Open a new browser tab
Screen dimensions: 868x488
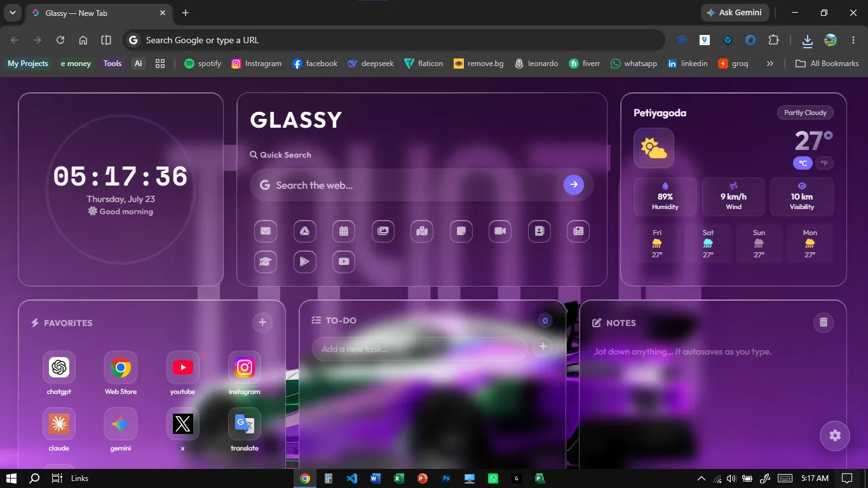(x=186, y=13)
